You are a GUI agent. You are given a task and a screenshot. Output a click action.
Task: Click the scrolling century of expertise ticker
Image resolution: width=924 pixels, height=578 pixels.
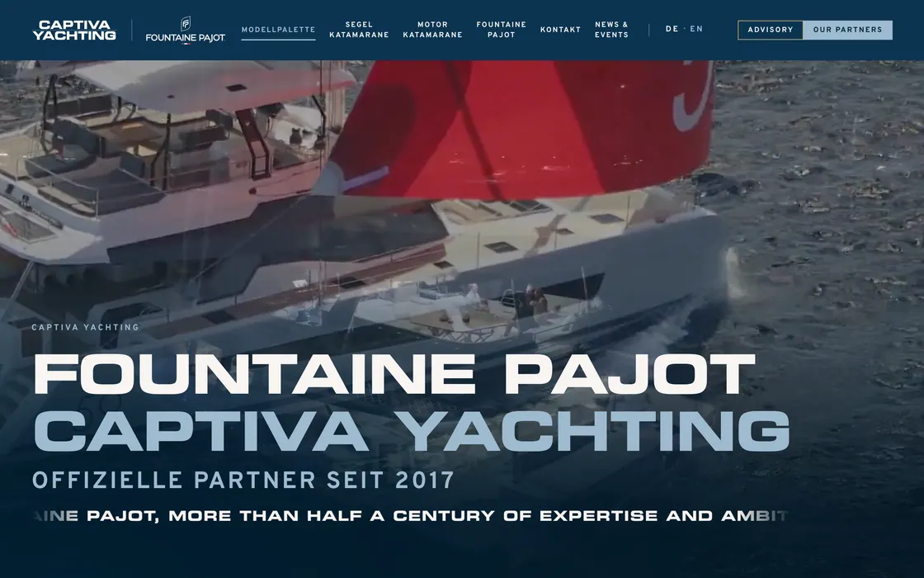click(411, 515)
